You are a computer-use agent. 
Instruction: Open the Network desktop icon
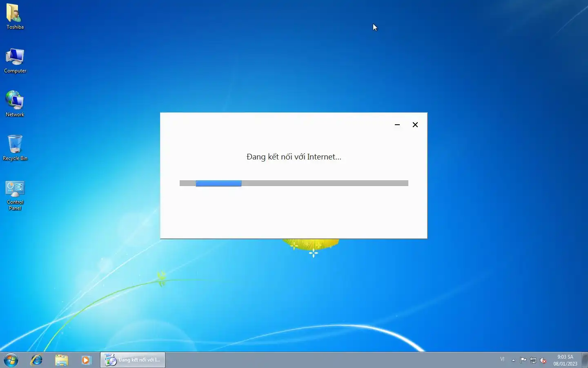pos(15,104)
